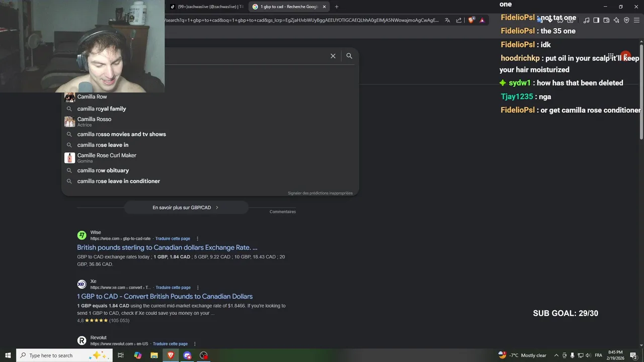This screenshot has width=644, height=362.
Task: Click Traduire cette page for Xe result
Action: click(x=173, y=288)
